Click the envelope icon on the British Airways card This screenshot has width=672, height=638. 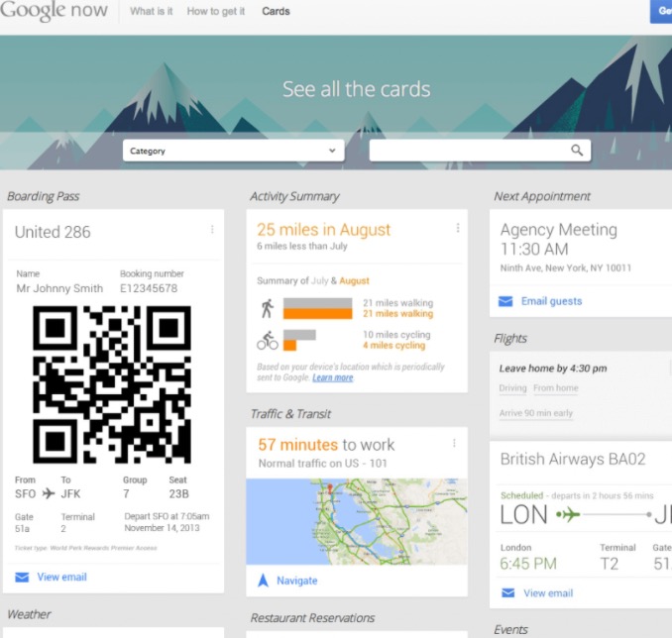point(507,593)
